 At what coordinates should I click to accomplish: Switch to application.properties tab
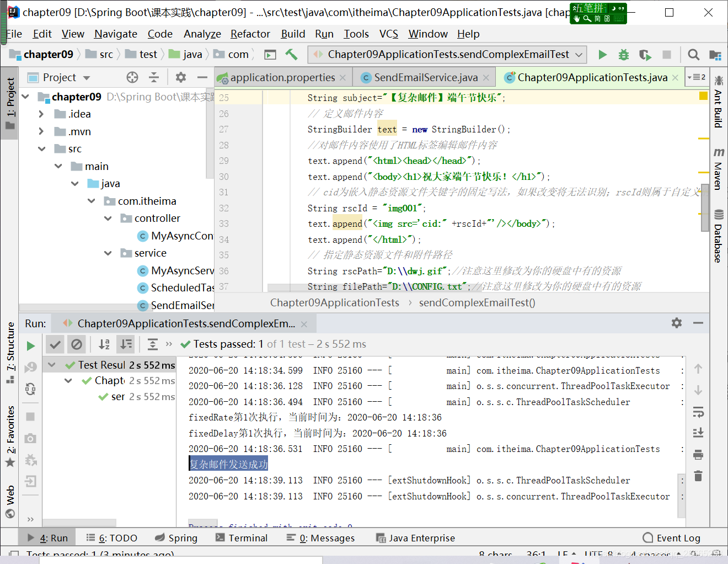tap(282, 78)
